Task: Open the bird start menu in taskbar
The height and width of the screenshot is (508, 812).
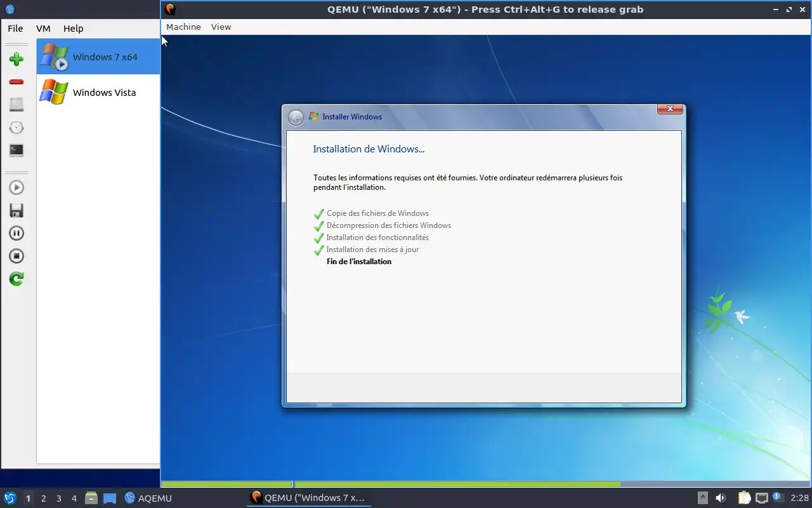Action: [10, 498]
